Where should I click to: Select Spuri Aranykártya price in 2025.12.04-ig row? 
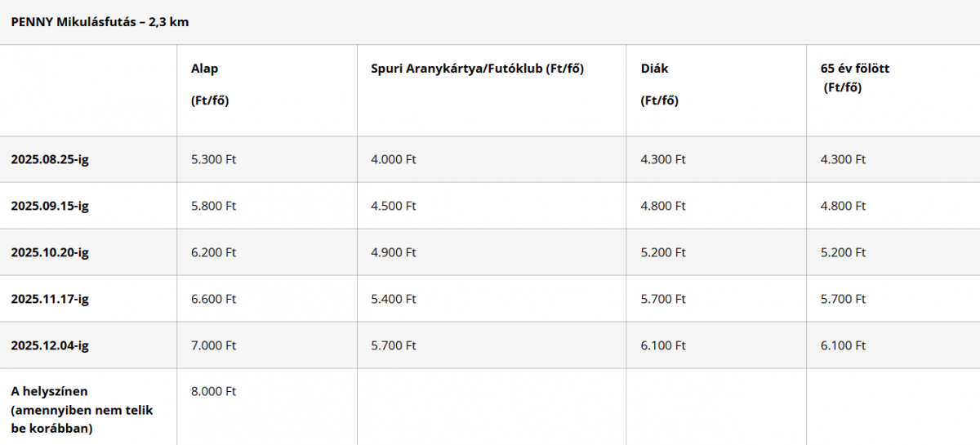(394, 345)
